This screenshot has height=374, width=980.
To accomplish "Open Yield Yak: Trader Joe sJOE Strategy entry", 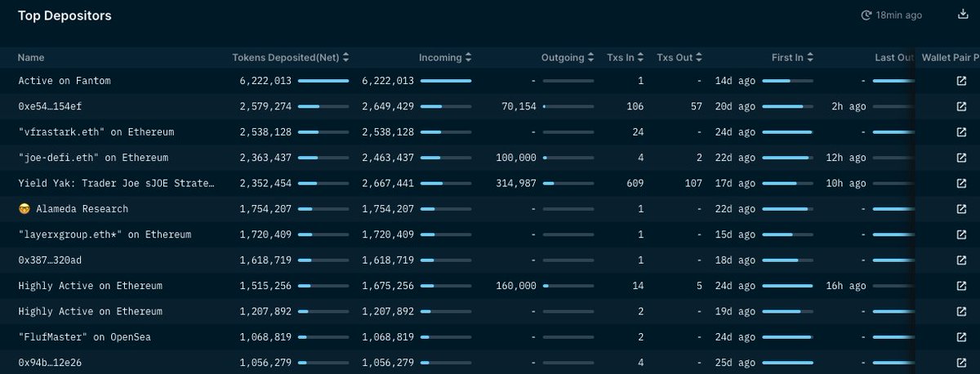I will (116, 183).
